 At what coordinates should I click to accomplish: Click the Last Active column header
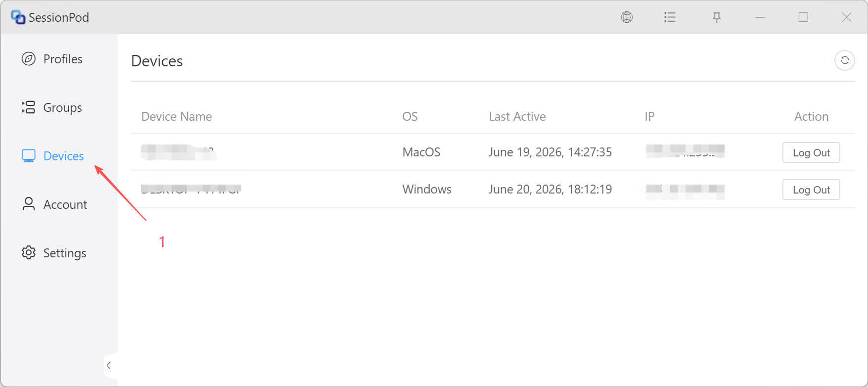point(517,116)
